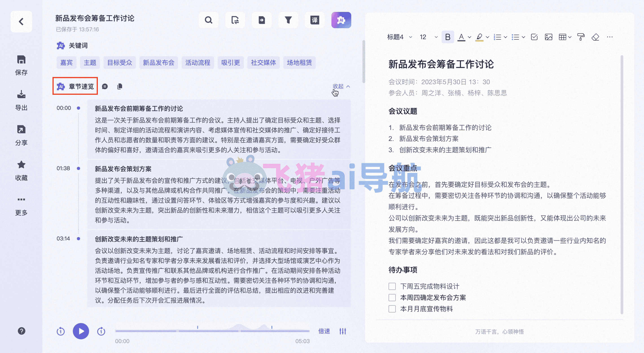Click the 收藏 star icon

21,165
